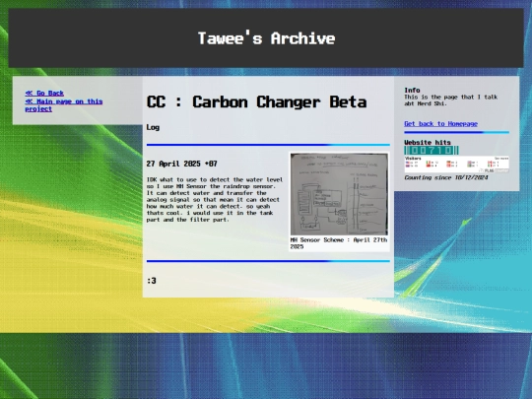Click the website hits counter digits
532x399 pixels.
[x=432, y=151]
